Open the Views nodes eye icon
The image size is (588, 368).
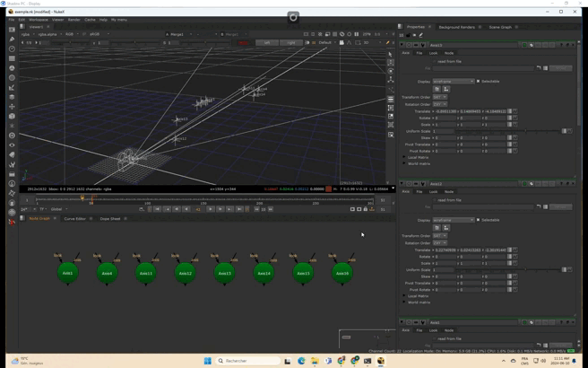coord(12,145)
